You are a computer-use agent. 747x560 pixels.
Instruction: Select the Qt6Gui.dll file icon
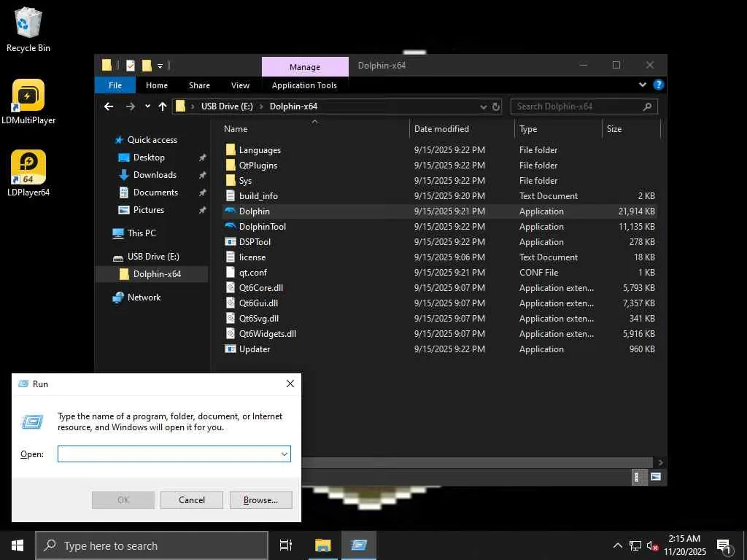click(x=230, y=303)
